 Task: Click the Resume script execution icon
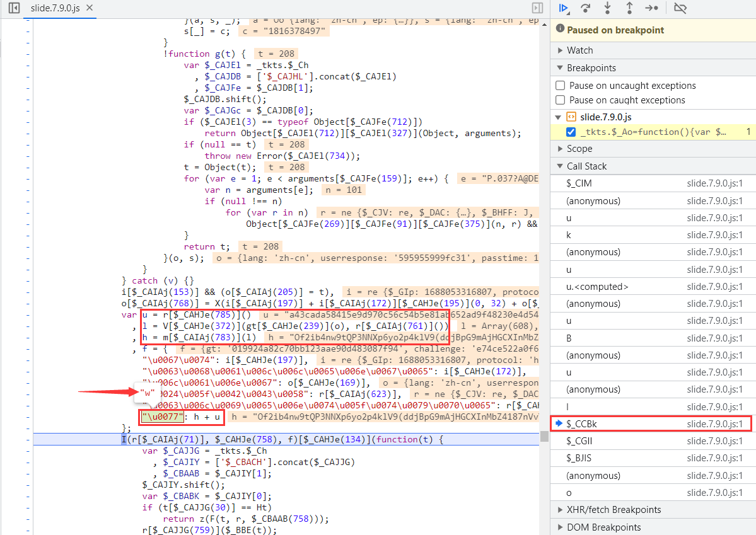pyautogui.click(x=564, y=8)
